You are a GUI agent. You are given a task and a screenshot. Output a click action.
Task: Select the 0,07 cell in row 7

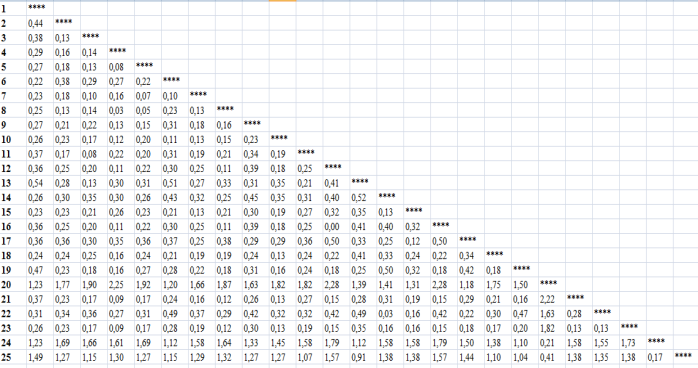148,96
